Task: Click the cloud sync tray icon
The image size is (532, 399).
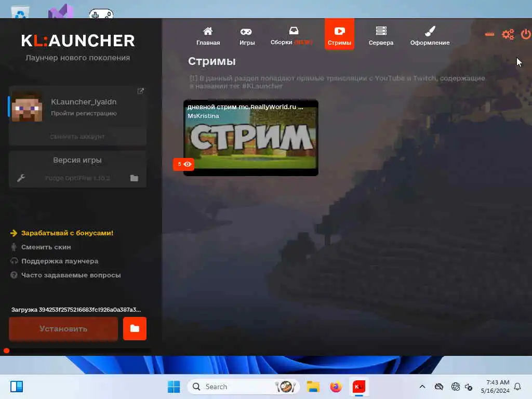Action: tap(439, 387)
